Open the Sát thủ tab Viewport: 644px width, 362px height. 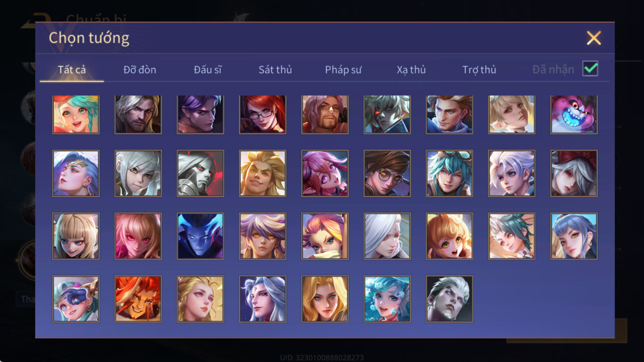275,70
